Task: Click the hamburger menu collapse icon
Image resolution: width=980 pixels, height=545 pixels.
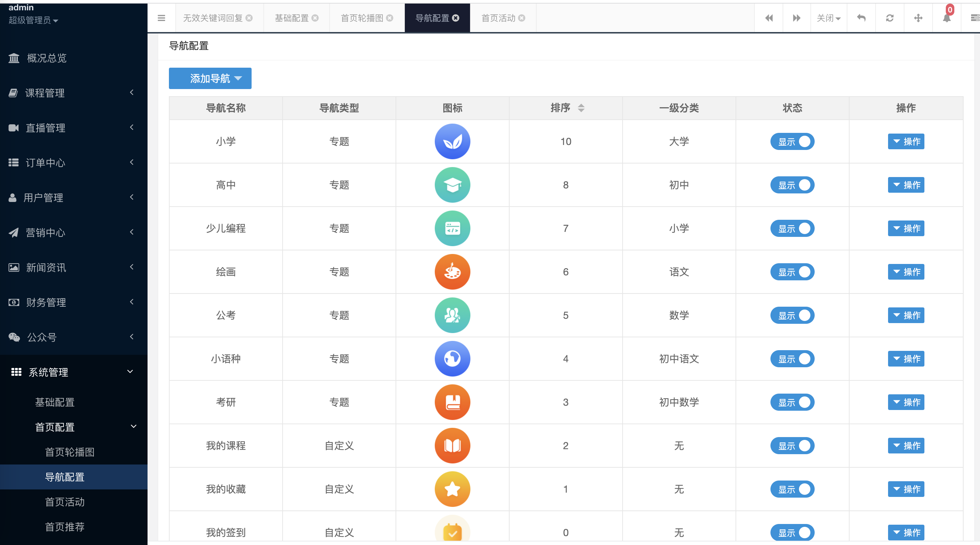Action: click(x=161, y=18)
